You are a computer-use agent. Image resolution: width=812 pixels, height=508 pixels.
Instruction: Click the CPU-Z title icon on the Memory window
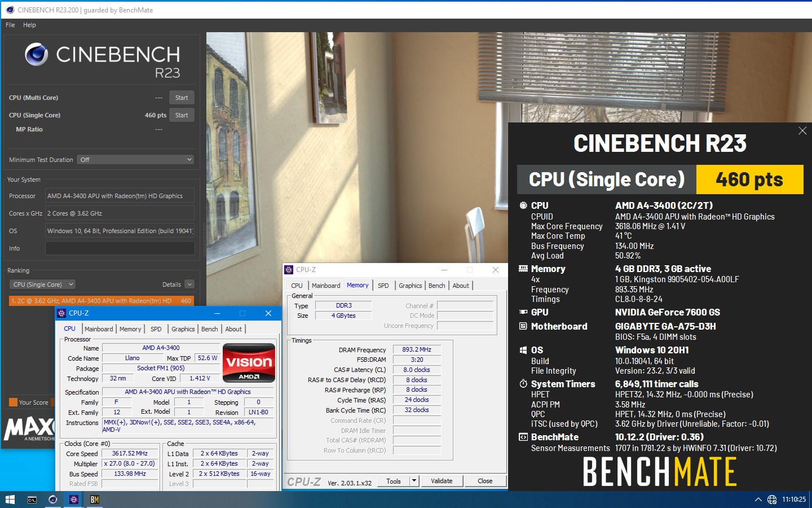(289, 270)
